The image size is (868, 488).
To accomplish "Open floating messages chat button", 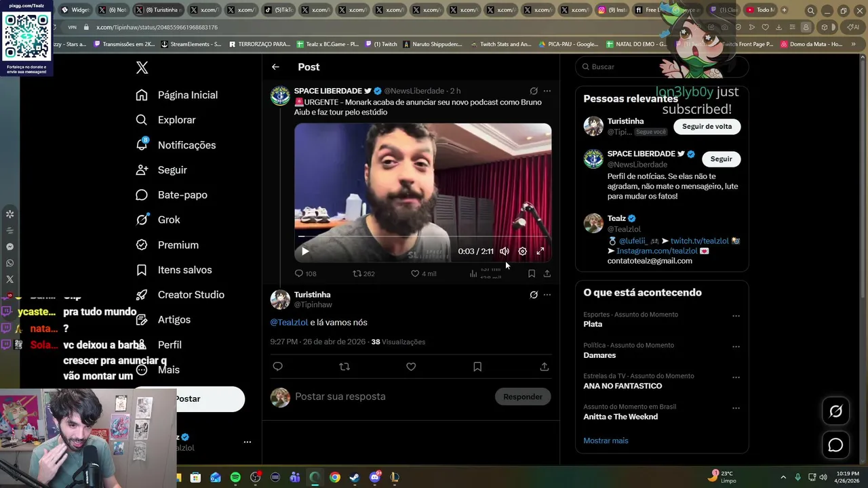I will click(x=835, y=445).
